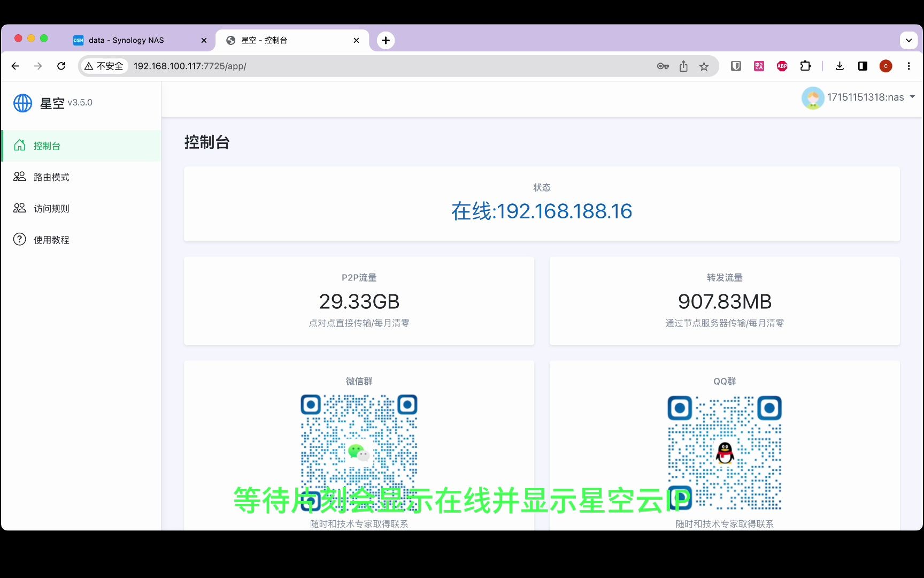The width and height of the screenshot is (924, 578).
Task: Click the 点对点直接传输/每月清零 caption
Action: click(359, 323)
